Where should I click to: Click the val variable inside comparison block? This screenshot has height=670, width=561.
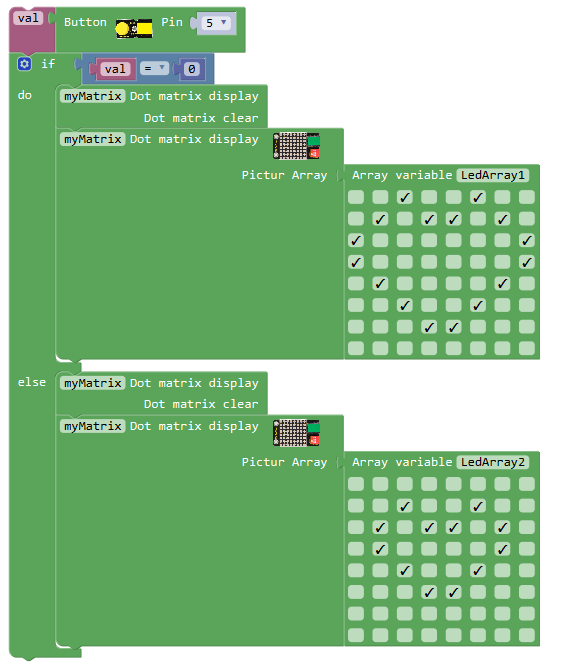(x=115, y=69)
